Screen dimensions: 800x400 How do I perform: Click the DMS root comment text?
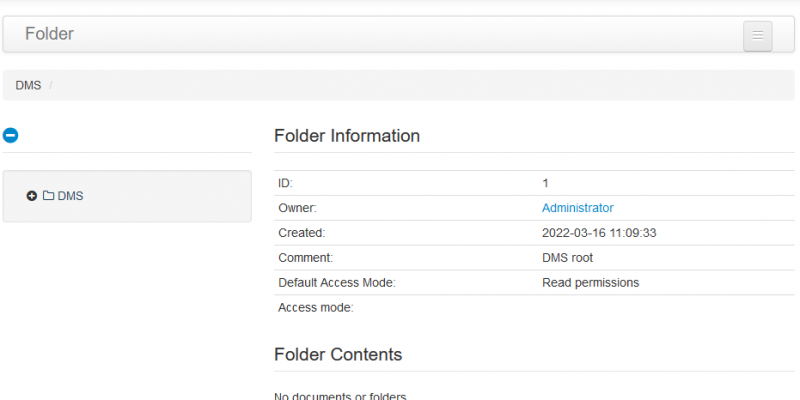[567, 258]
